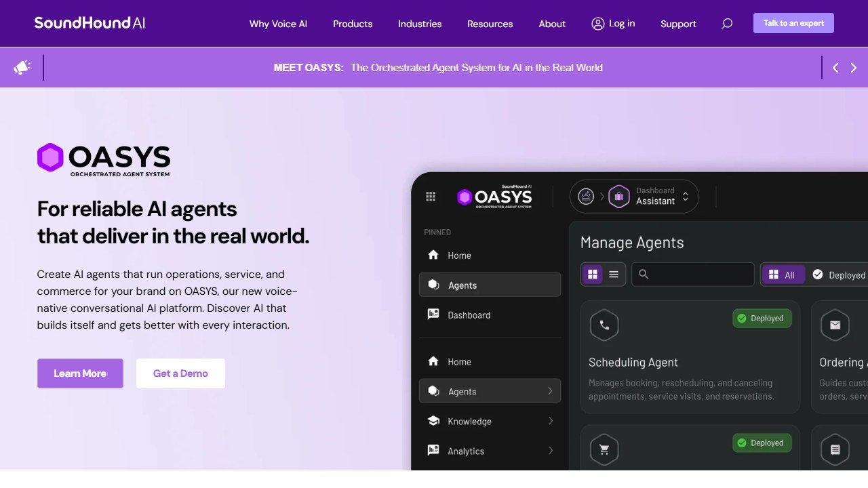
Task: Click the magnifier icon in agents search box
Action: (644, 274)
